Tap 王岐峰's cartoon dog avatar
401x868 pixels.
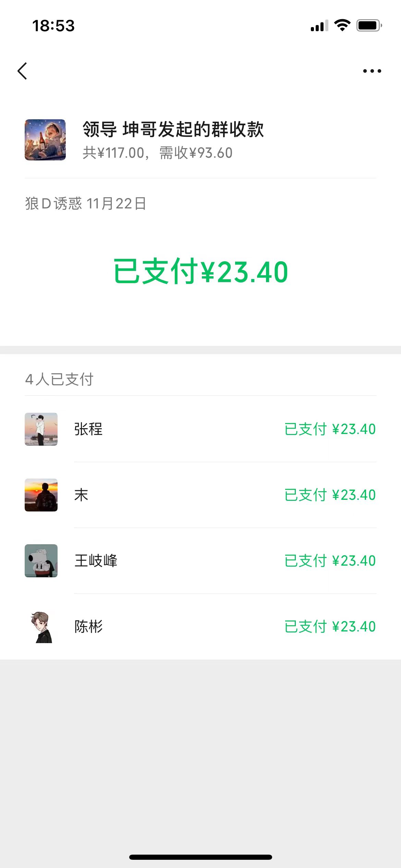point(41,561)
